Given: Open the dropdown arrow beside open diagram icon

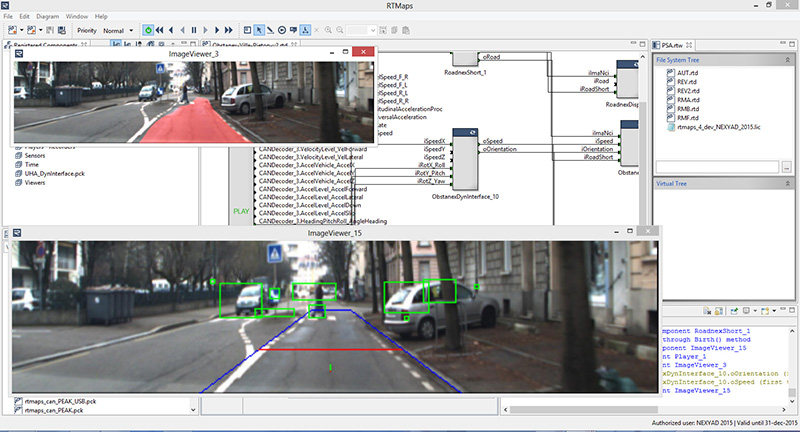Looking at the screenshot, I should (x=40, y=31).
